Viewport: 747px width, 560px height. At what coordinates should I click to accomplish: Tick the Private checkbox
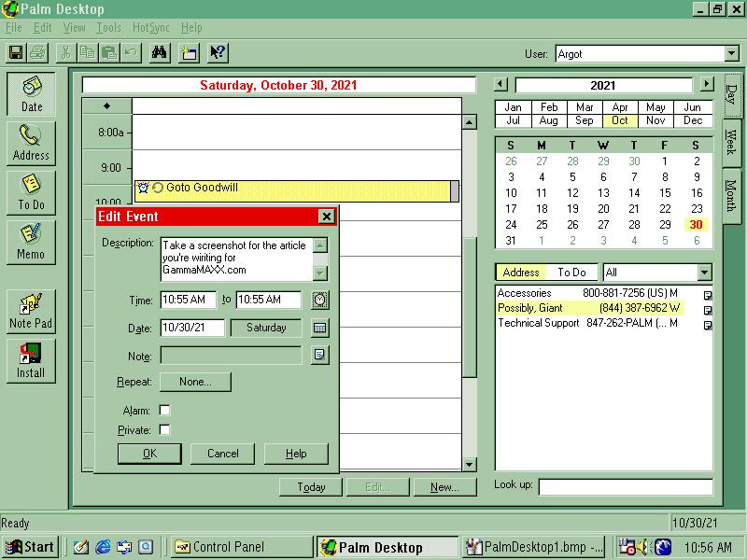point(164,430)
